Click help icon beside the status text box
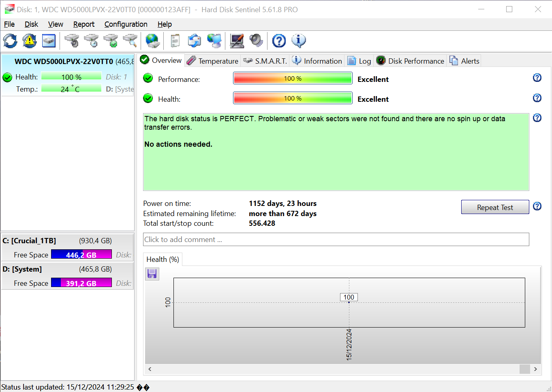Viewport: 552px width, 392px height. [537, 118]
